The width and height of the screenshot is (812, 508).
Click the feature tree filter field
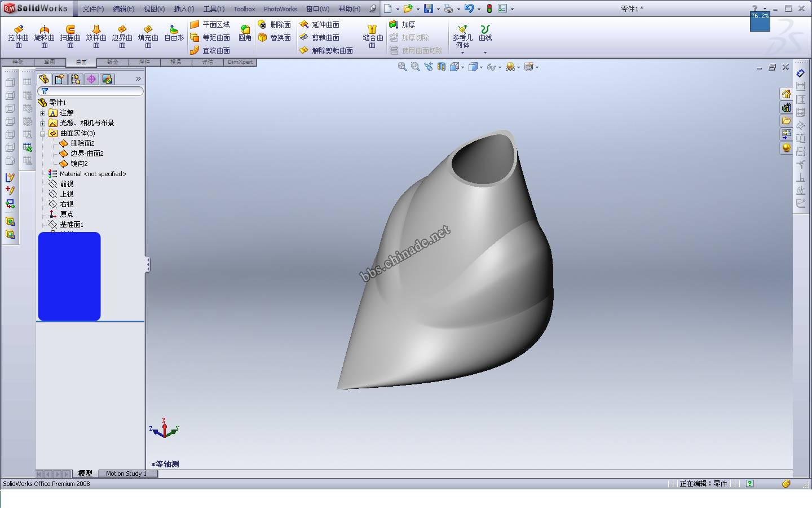[x=90, y=91]
